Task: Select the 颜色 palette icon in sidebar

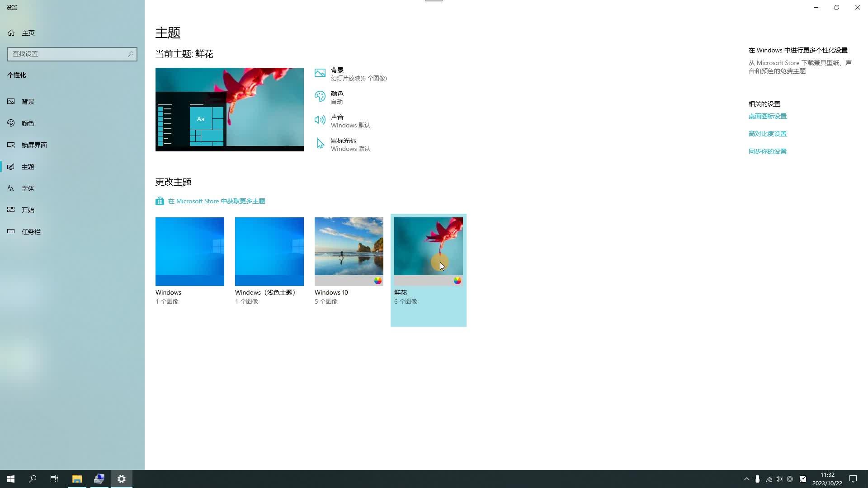Action: click(11, 123)
